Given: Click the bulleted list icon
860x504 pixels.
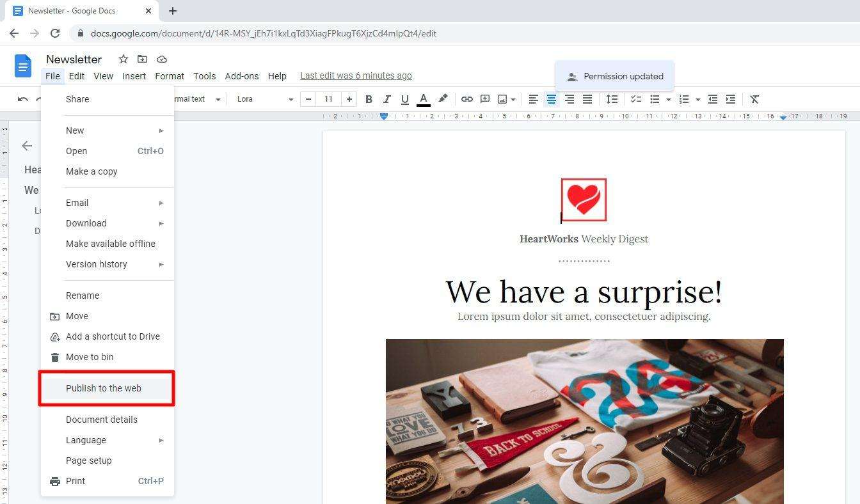Looking at the screenshot, I should pyautogui.click(x=655, y=99).
